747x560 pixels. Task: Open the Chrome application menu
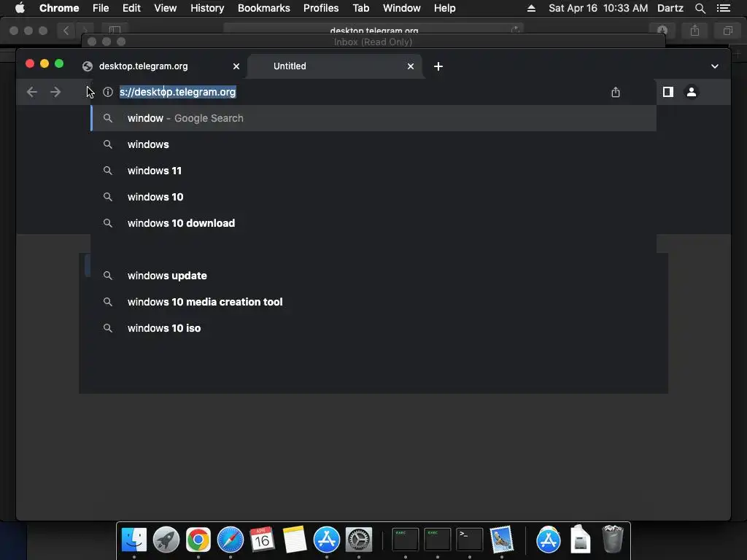pos(59,8)
